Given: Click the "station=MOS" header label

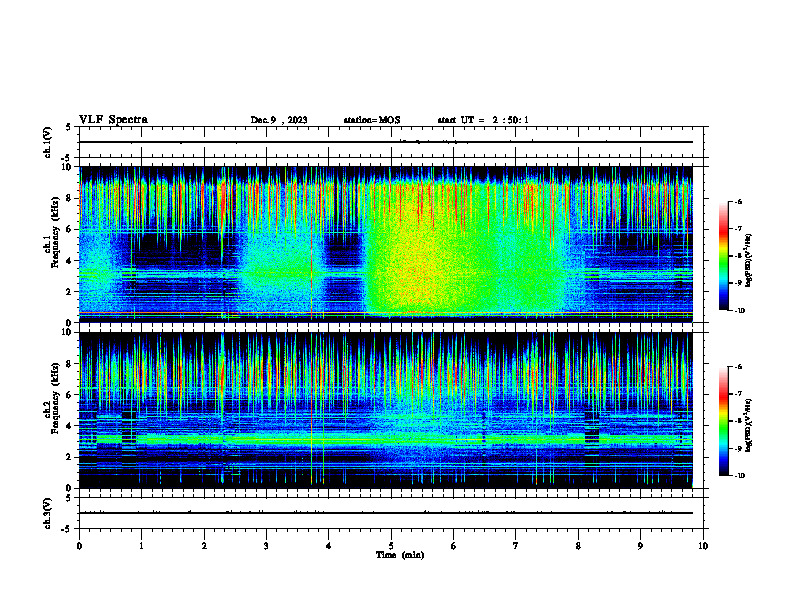Looking at the screenshot, I should click(x=372, y=120).
